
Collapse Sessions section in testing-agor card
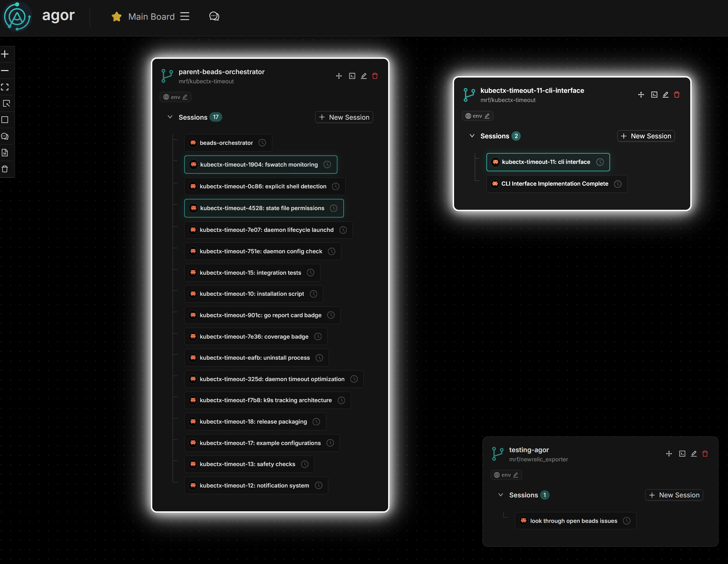(x=501, y=495)
